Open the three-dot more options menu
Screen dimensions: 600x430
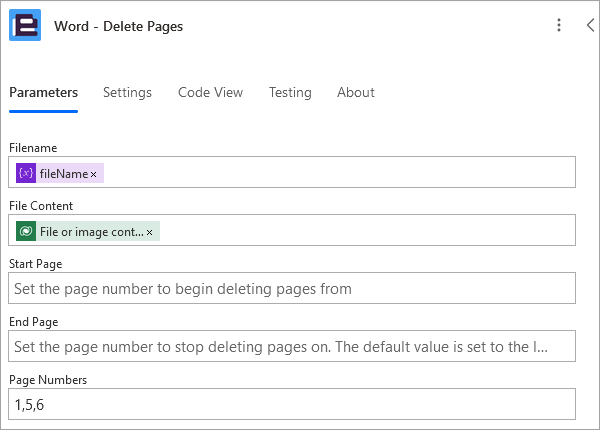click(559, 25)
